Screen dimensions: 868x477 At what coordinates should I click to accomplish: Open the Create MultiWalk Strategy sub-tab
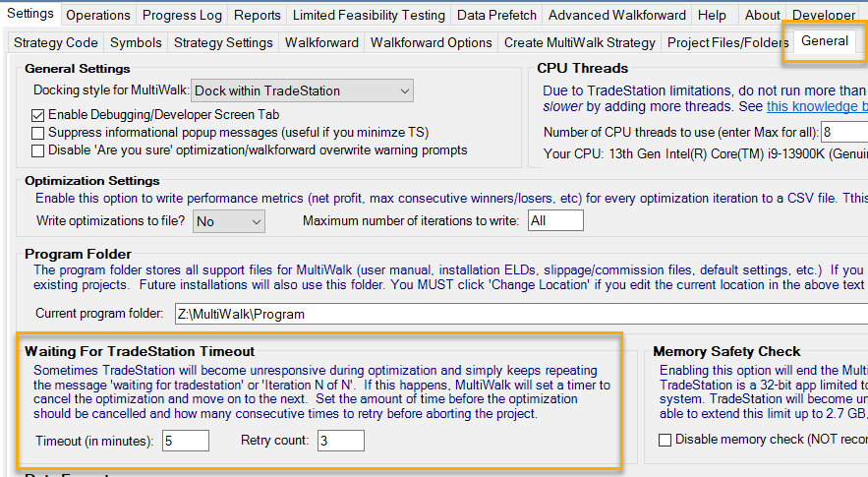click(579, 42)
